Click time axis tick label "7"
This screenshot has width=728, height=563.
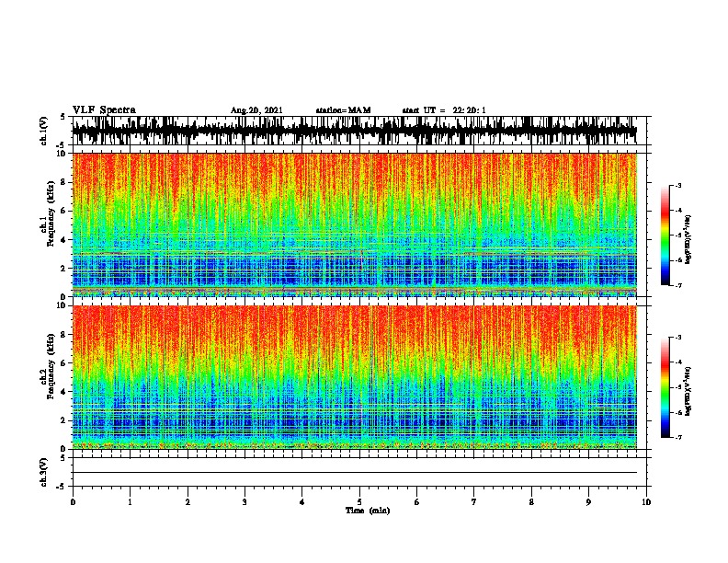(474, 502)
